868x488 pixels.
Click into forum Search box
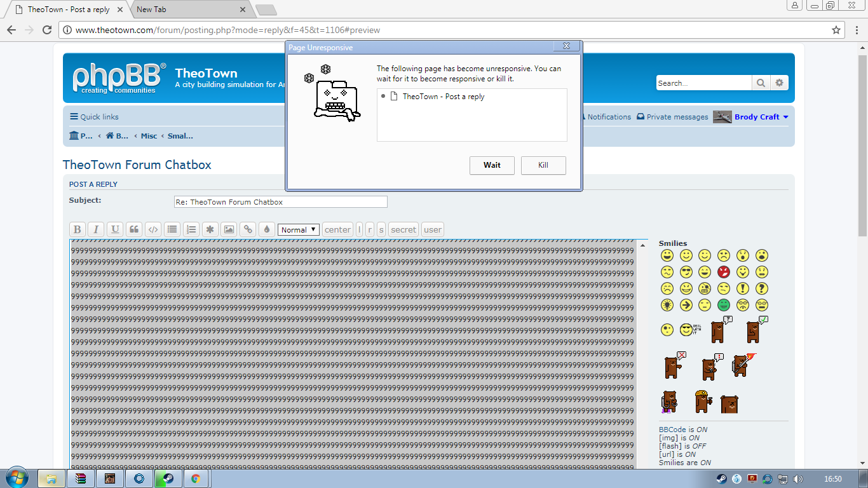pyautogui.click(x=703, y=83)
